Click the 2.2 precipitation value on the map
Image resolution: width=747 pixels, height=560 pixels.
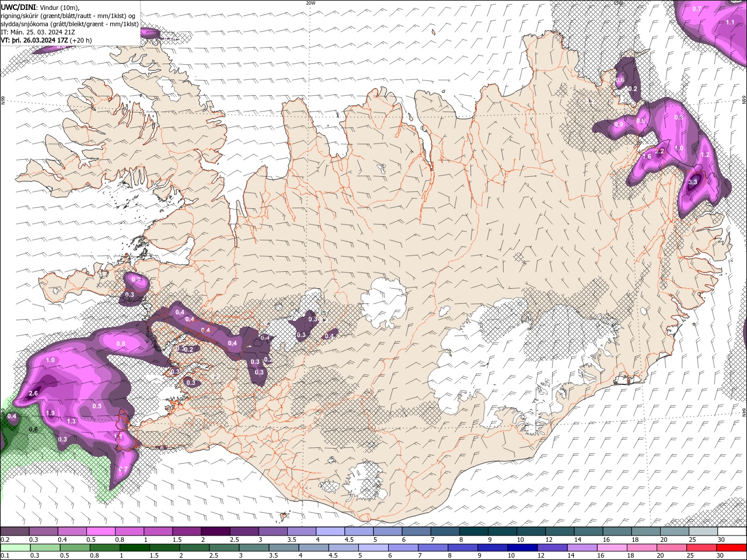[660, 151]
